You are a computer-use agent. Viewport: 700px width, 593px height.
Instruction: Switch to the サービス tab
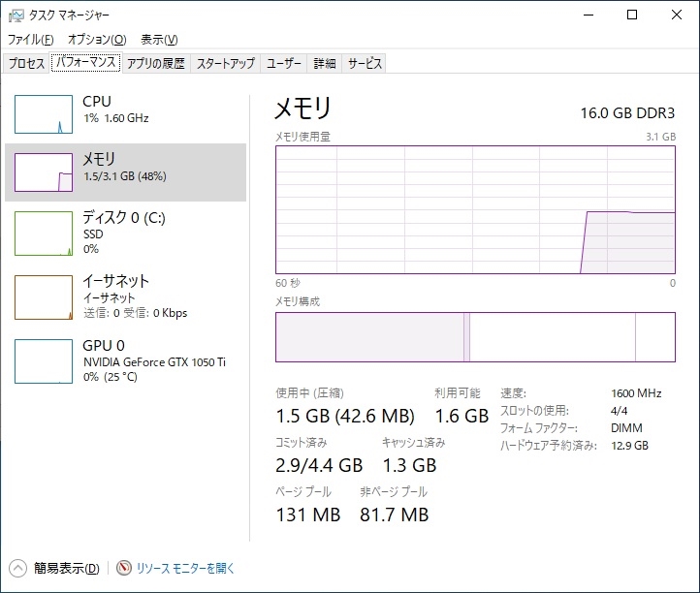pos(365,64)
